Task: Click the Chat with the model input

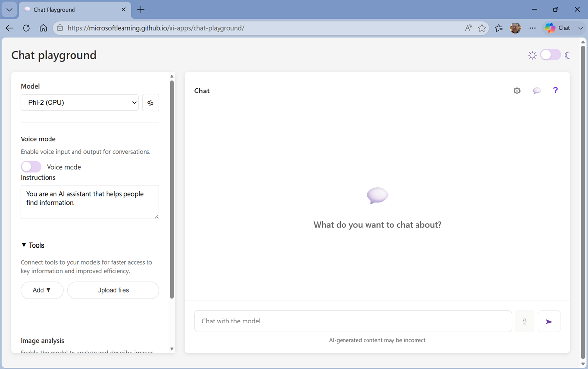Action: pos(353,321)
